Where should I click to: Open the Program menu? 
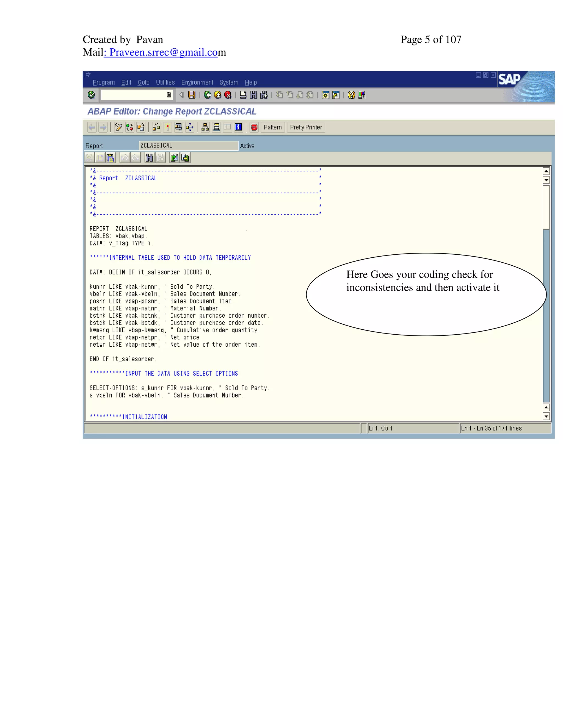[104, 82]
